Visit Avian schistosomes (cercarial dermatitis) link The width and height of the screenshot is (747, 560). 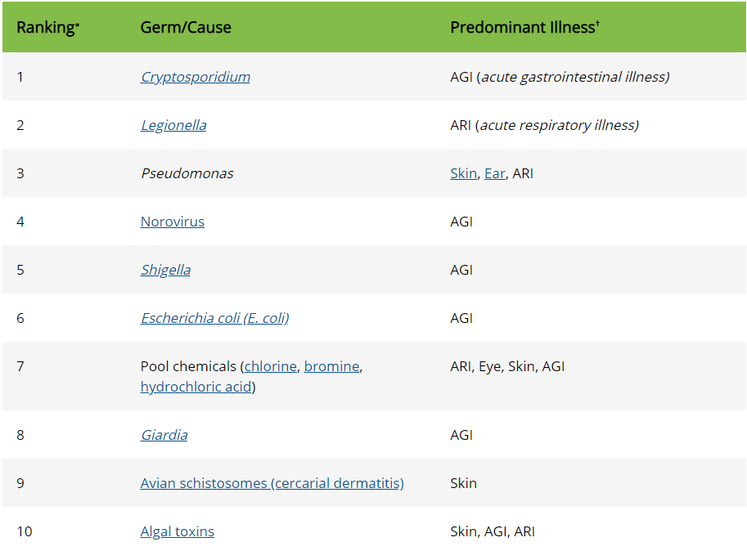(272, 483)
